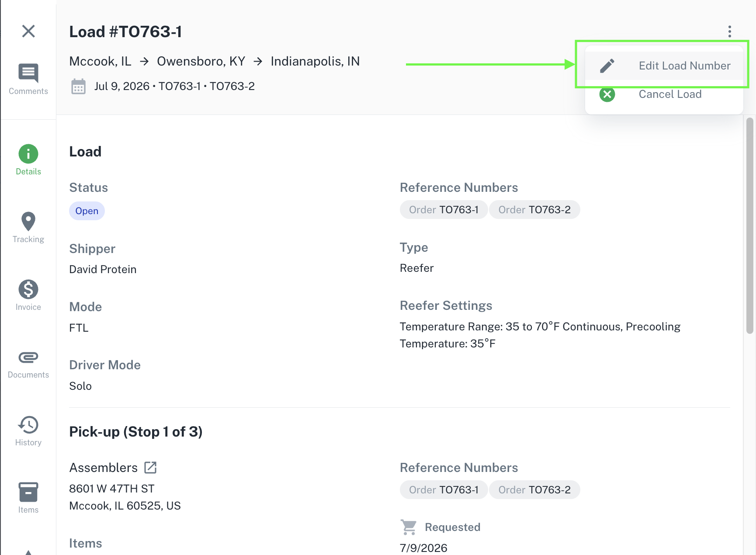Click the green X Cancel Load icon
The height and width of the screenshot is (555, 756).
pyautogui.click(x=607, y=94)
